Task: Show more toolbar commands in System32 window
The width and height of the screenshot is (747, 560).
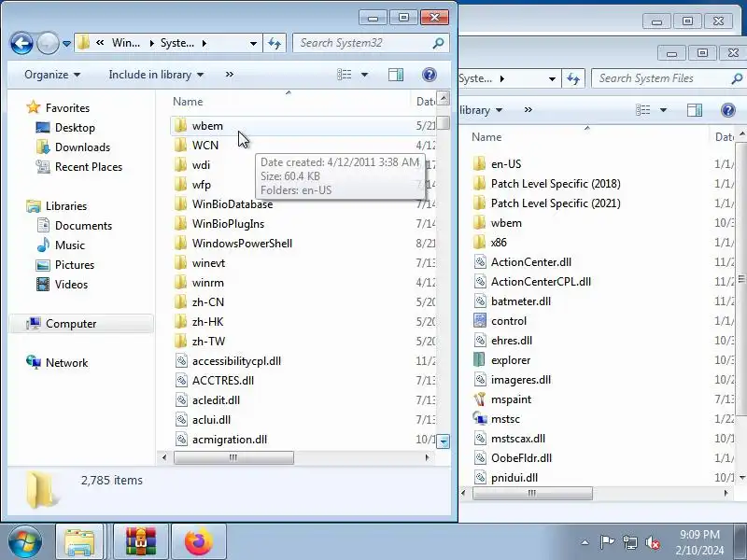Action: click(230, 75)
